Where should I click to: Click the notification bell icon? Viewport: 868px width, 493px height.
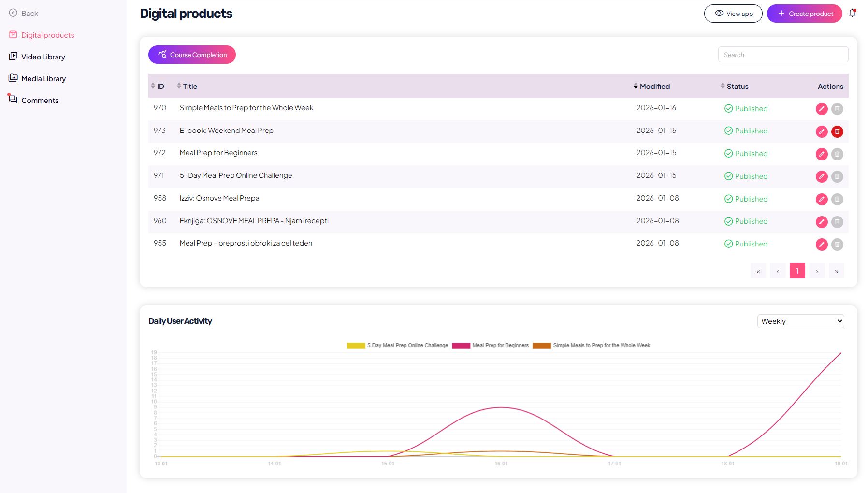point(852,13)
